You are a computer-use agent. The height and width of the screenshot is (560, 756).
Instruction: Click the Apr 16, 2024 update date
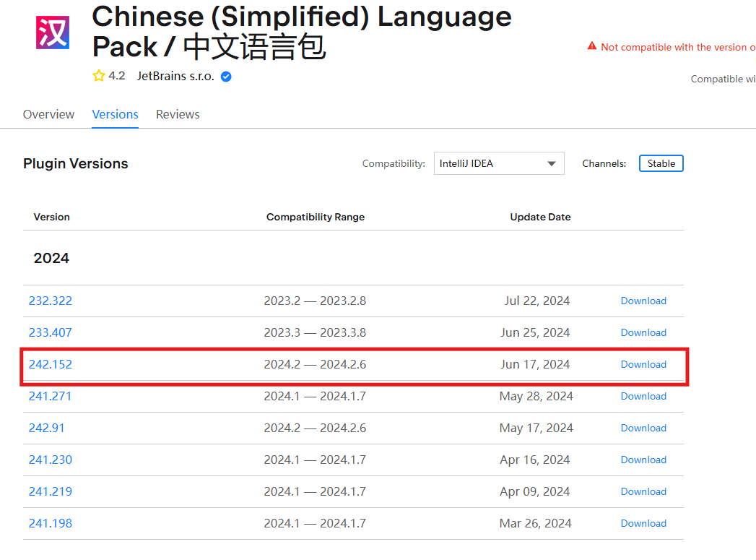pyautogui.click(x=535, y=460)
